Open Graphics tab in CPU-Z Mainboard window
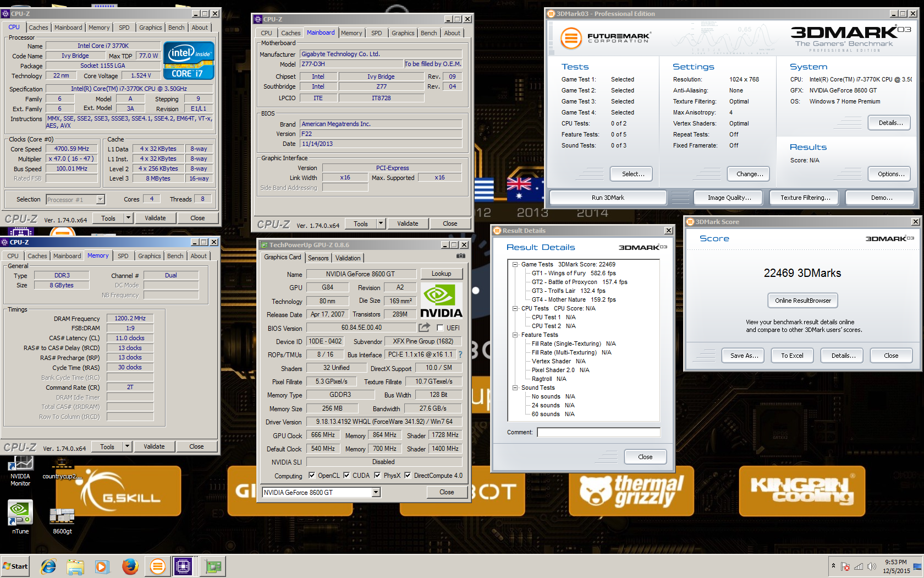This screenshot has width=924, height=578. tap(403, 33)
